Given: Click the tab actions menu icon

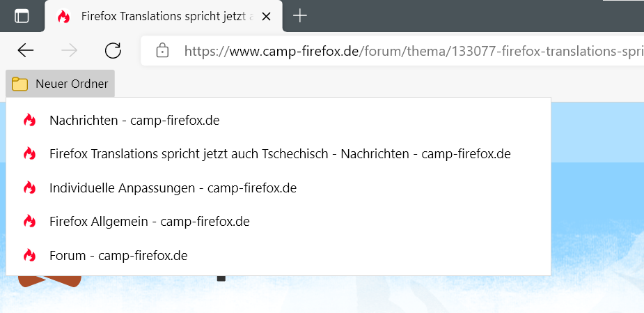Looking at the screenshot, I should coord(22,16).
